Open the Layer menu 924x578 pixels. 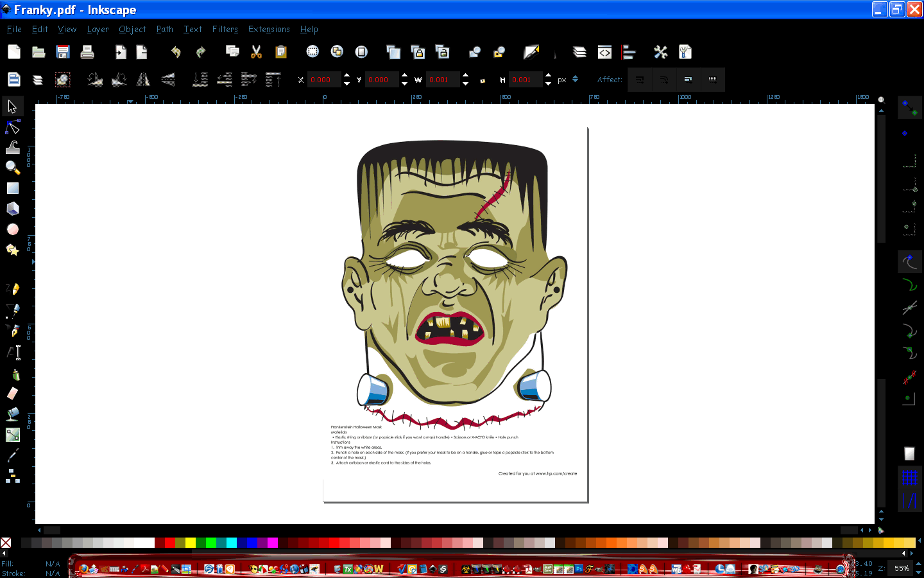[x=98, y=29]
